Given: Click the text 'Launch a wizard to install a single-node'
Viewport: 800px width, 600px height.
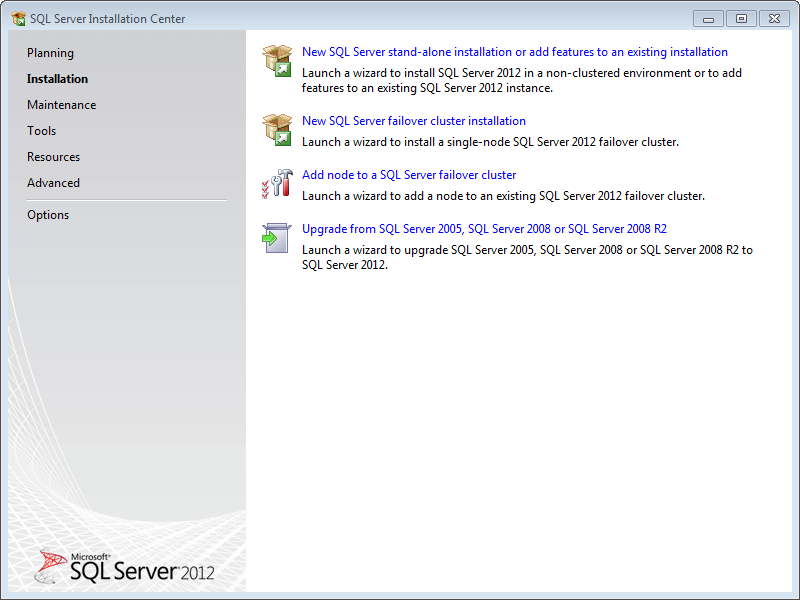Looking at the screenshot, I should 490,142.
